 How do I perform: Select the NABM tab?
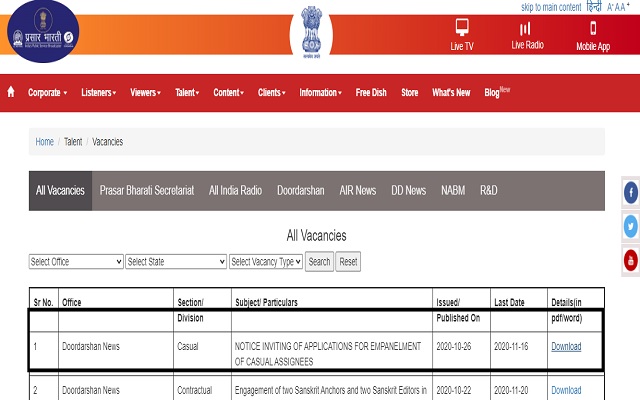click(x=453, y=191)
